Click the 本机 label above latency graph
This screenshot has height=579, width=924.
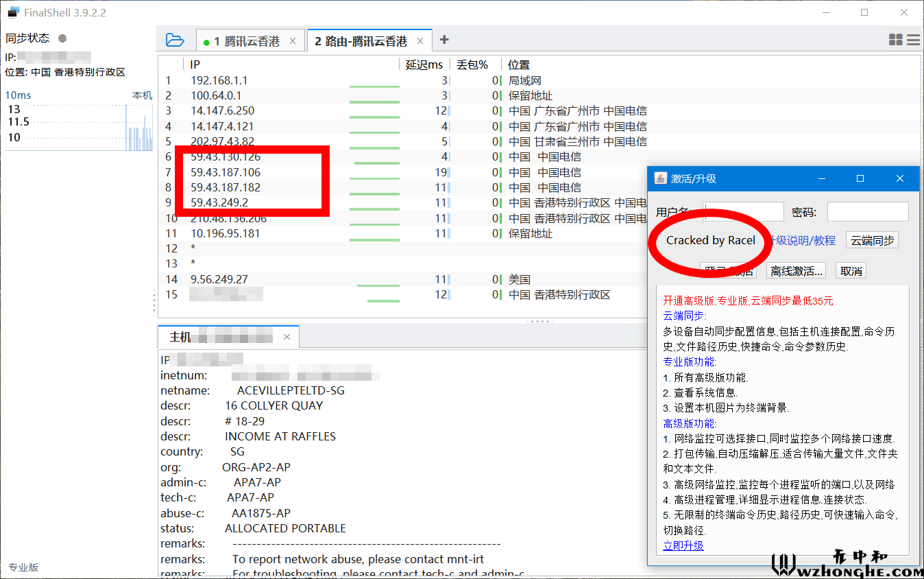pyautogui.click(x=142, y=95)
